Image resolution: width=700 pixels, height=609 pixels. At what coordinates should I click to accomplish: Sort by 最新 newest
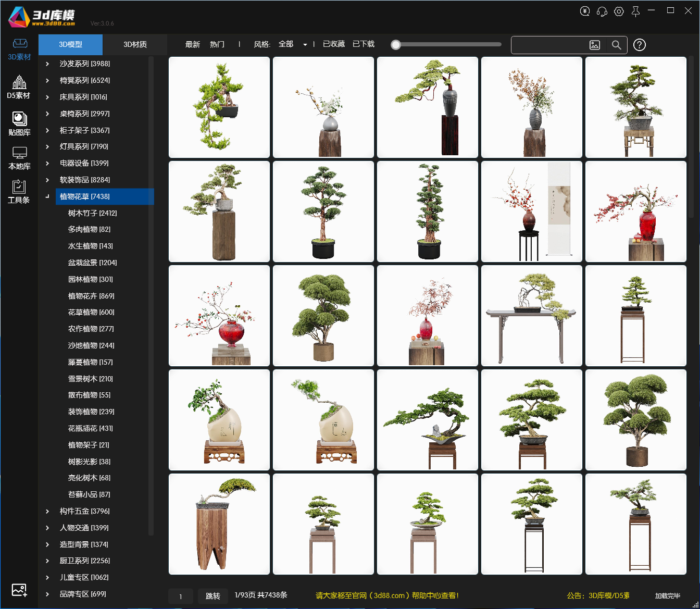pyautogui.click(x=193, y=45)
